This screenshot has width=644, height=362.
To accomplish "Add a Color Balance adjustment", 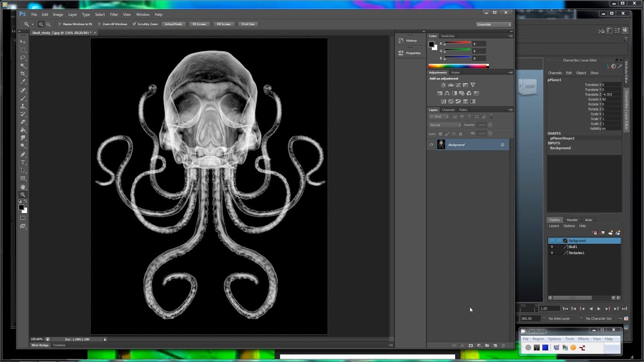I will (447, 93).
